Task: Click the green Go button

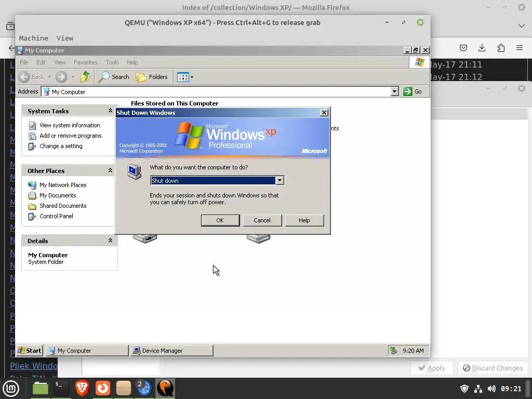Action: pyautogui.click(x=413, y=91)
